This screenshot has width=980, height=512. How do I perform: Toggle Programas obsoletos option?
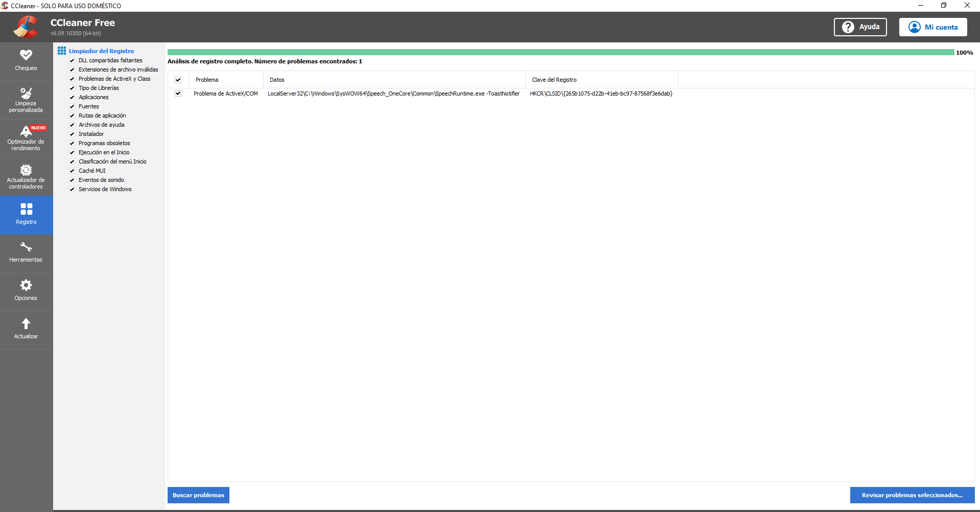(x=72, y=143)
